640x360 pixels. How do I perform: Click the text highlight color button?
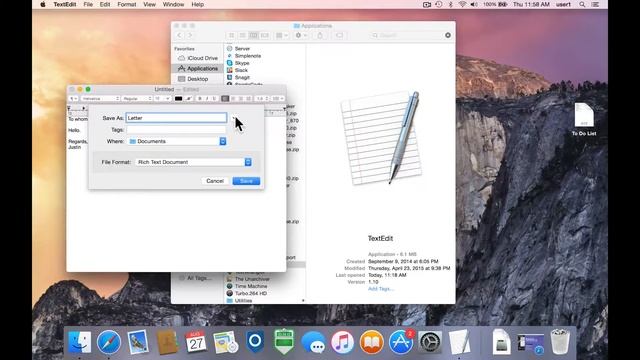tap(189, 99)
